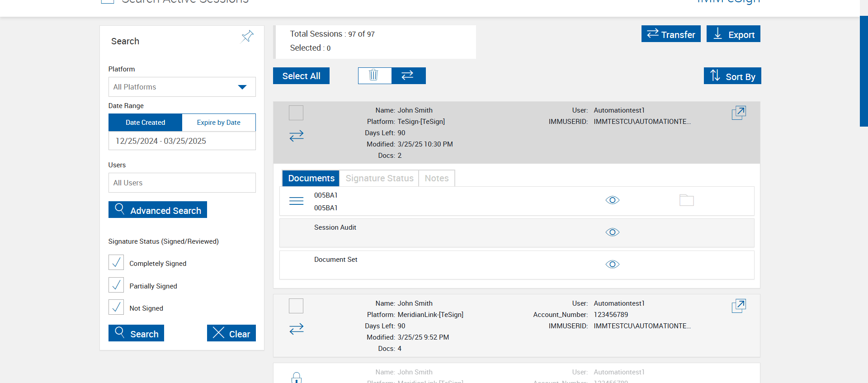Click transfer arrows on MeridianLink 9:52 PM session
The height and width of the screenshot is (383, 868).
[x=297, y=329]
